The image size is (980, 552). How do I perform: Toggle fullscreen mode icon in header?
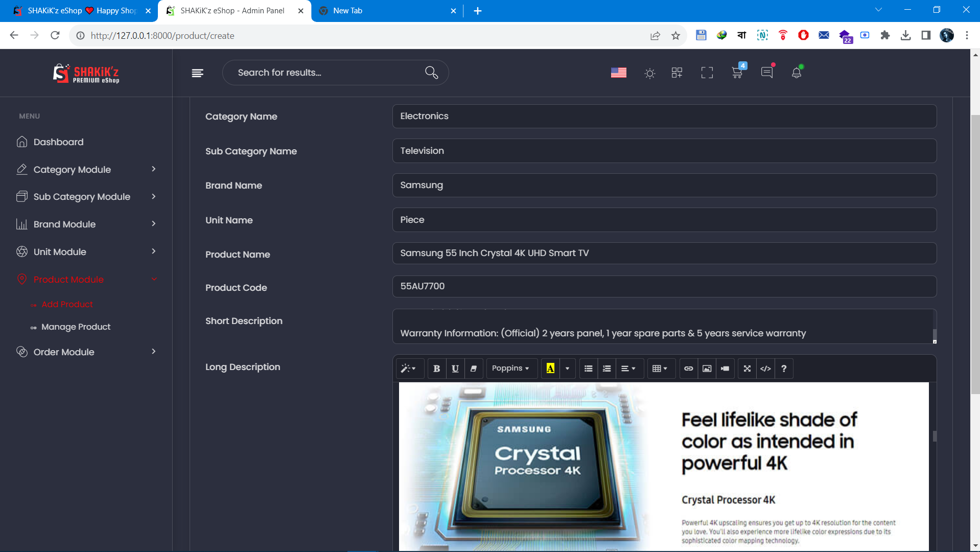707,73
